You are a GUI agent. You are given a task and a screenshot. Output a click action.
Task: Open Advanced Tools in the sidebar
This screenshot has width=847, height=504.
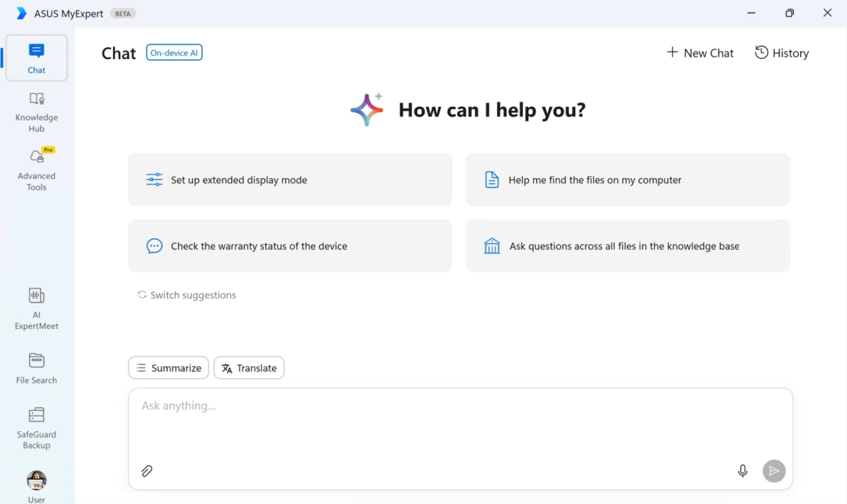coord(37,170)
